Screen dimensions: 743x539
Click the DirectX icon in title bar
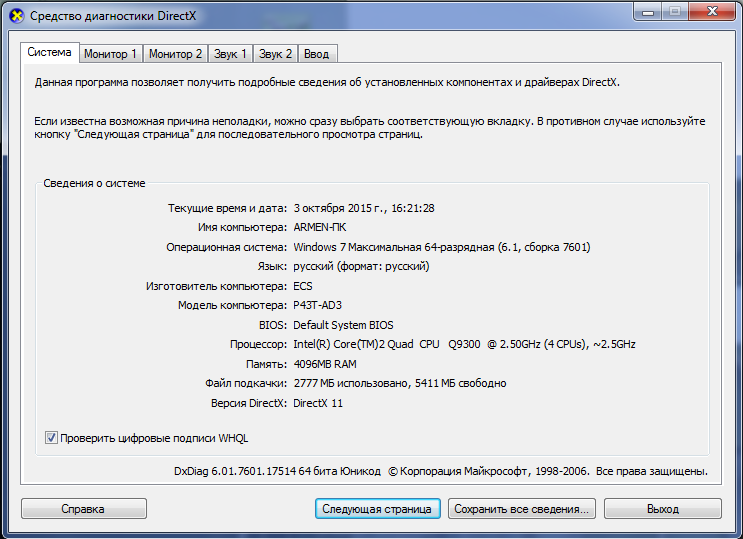tap(17, 16)
